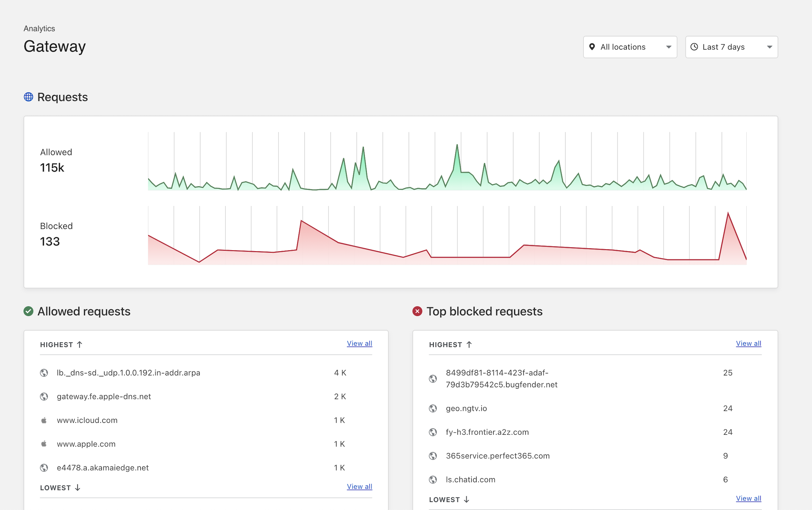Screen dimensions: 812x510
Task: Open the All locations dropdown
Action: pyautogui.click(x=630, y=47)
